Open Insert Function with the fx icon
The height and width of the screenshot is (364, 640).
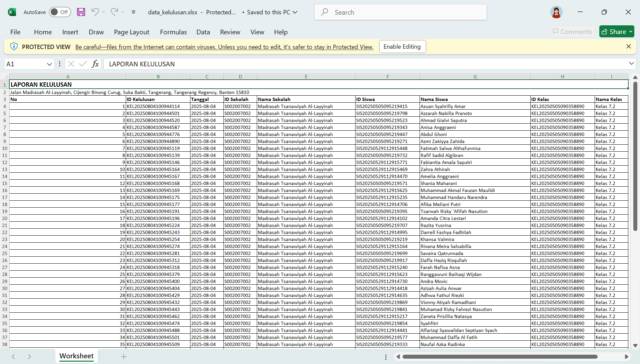(x=95, y=64)
